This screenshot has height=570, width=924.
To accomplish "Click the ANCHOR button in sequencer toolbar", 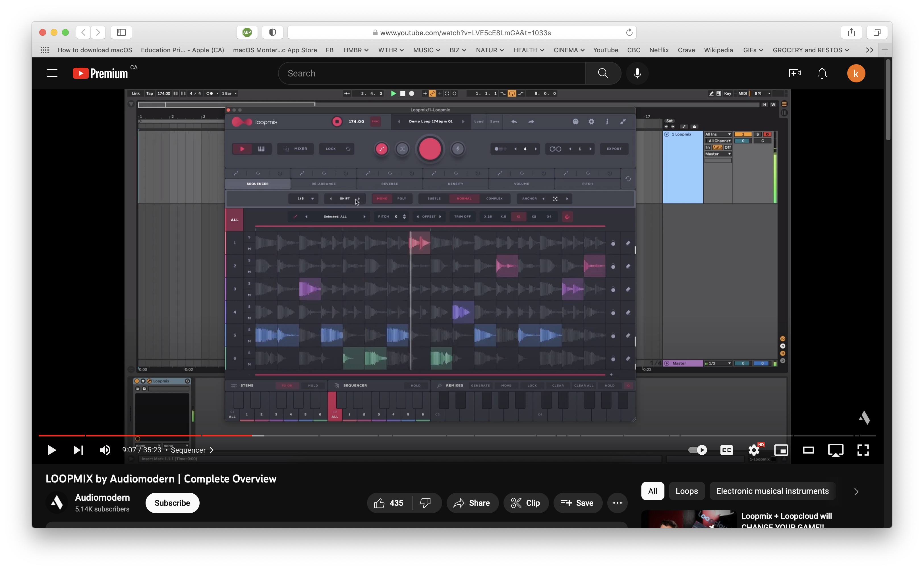I will (528, 199).
